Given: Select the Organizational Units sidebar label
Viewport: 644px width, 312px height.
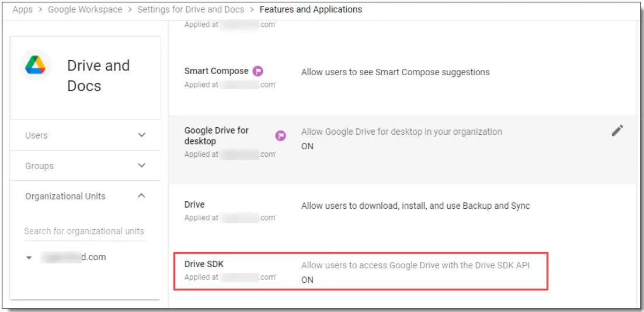Looking at the screenshot, I should [x=65, y=196].
